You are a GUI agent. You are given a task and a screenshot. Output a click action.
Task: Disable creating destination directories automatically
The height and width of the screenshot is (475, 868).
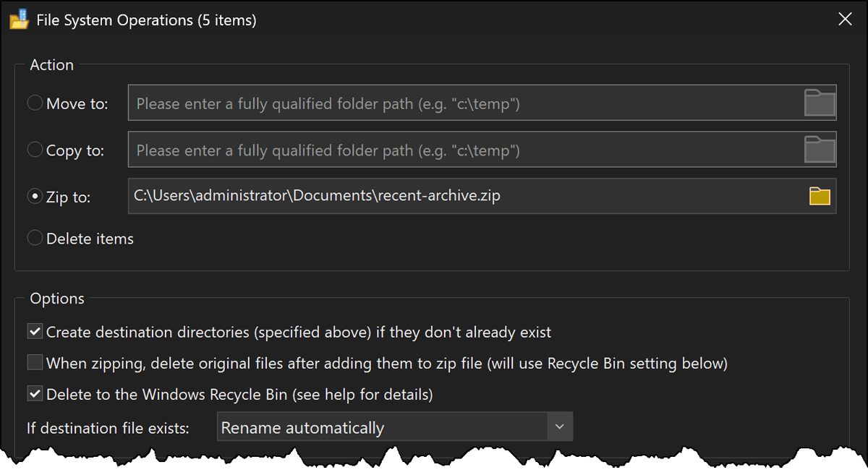(34, 331)
